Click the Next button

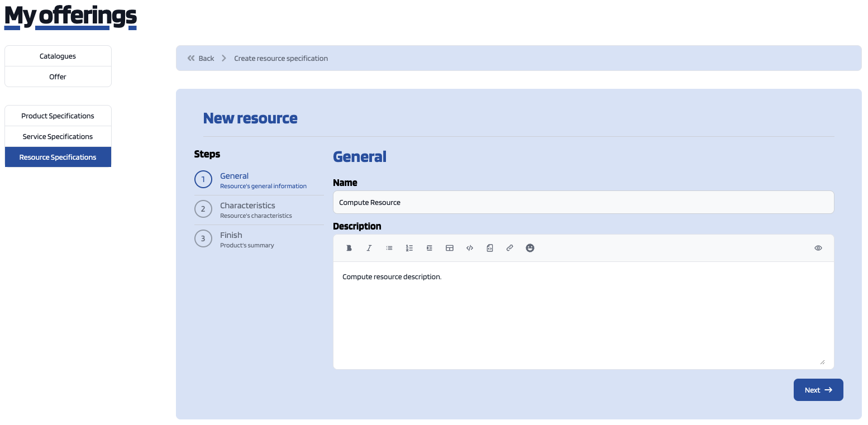pyautogui.click(x=818, y=390)
